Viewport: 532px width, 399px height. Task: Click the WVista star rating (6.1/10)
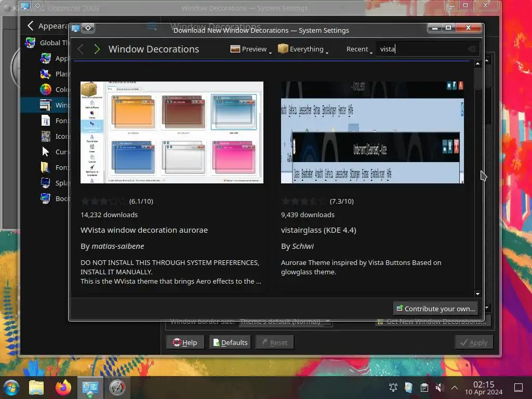pos(103,202)
